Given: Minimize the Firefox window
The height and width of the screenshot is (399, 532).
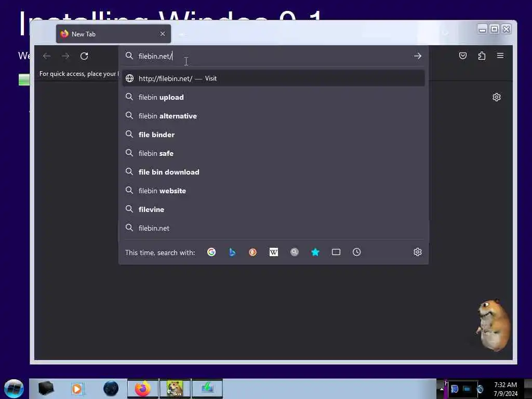Looking at the screenshot, I should pos(482,30).
